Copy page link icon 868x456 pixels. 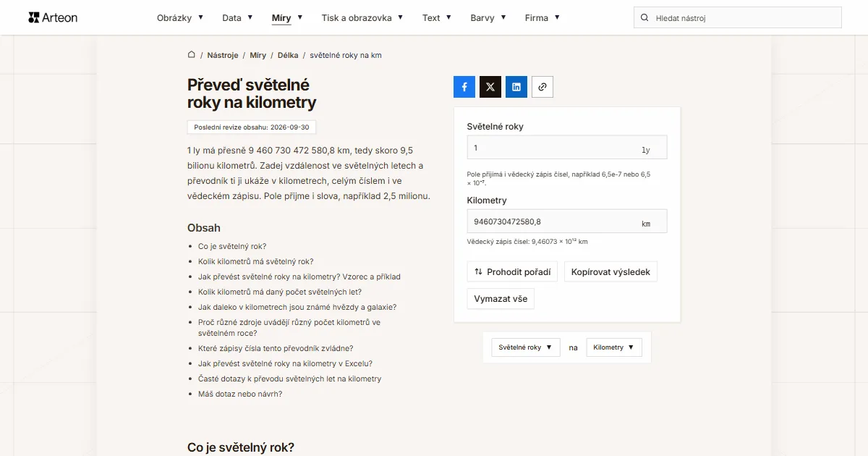click(x=542, y=87)
